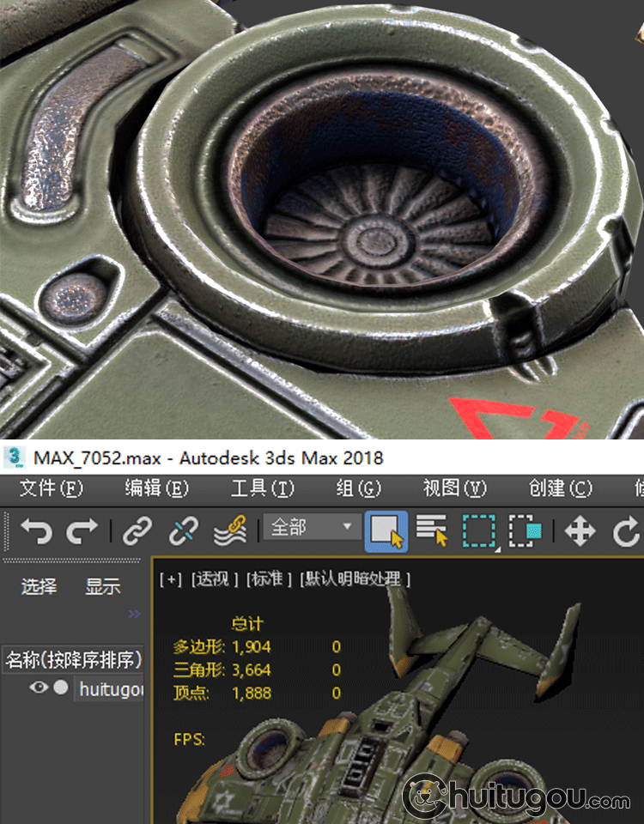Open the selection filter dropdown showing 全部
Screen dimensions: 644x824
tap(313, 527)
